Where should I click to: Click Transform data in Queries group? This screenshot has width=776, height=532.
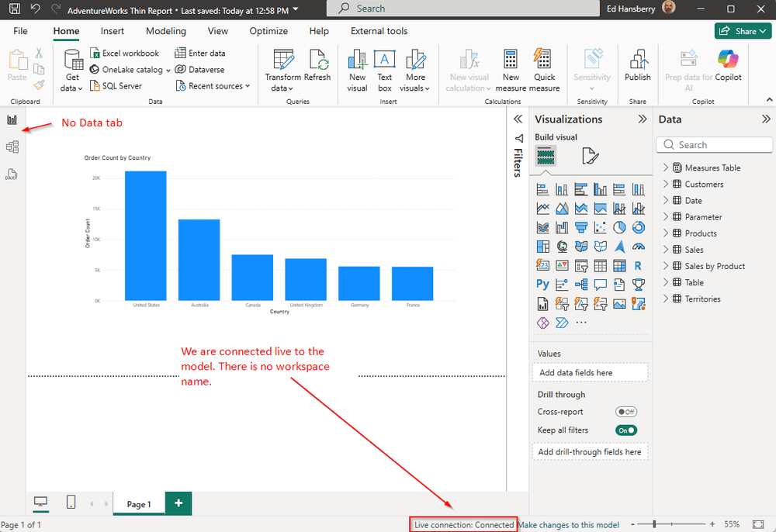283,71
